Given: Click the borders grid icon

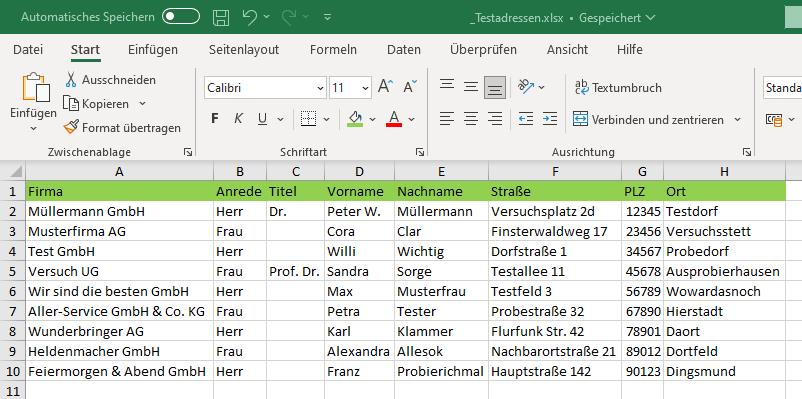Looking at the screenshot, I should pos(308,119).
